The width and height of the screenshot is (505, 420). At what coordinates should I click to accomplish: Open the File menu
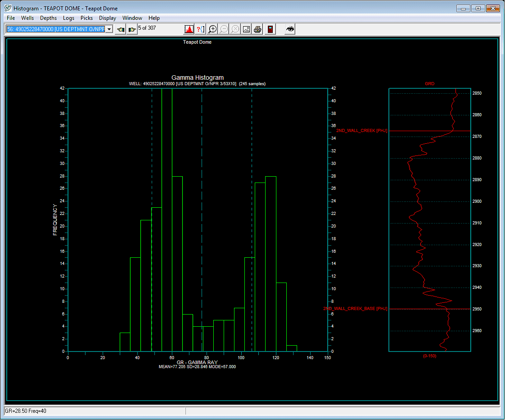pyautogui.click(x=11, y=18)
